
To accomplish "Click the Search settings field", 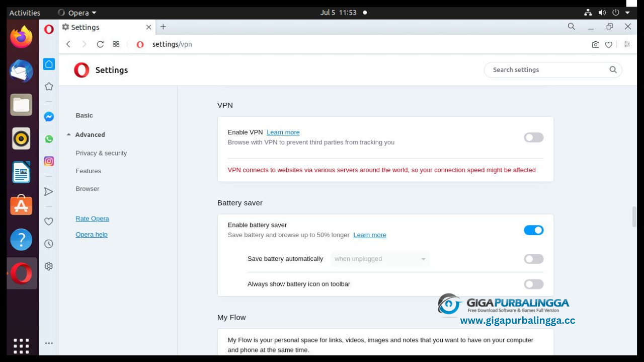I will tap(553, 70).
